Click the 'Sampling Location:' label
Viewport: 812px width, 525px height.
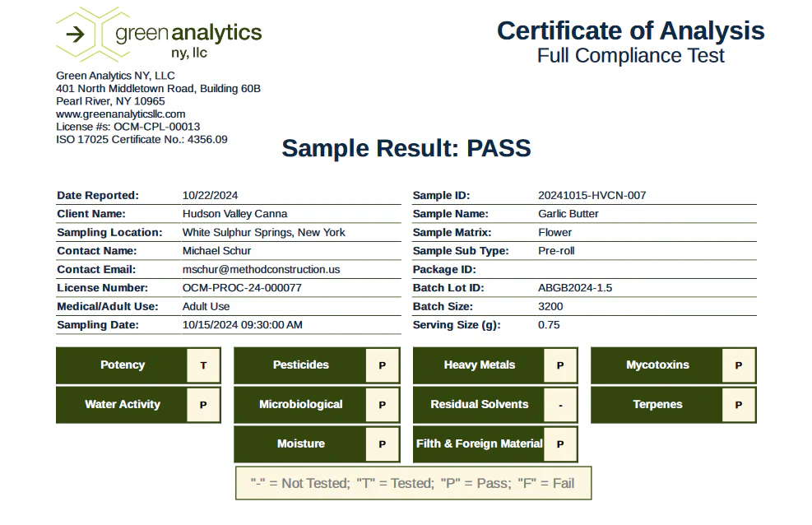109,233
